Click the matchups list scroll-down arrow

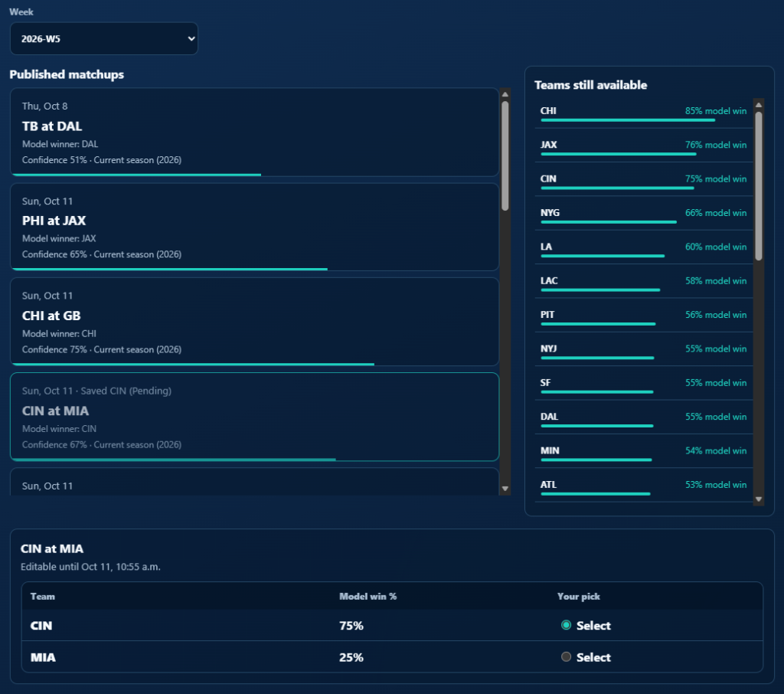[x=505, y=489]
